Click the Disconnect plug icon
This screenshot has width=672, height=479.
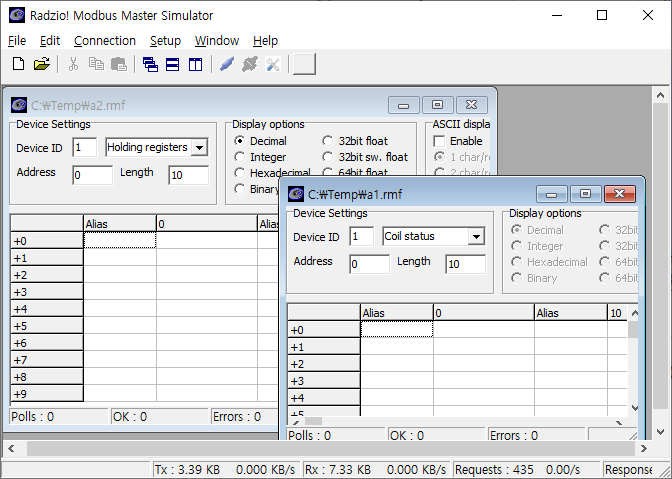(250, 64)
